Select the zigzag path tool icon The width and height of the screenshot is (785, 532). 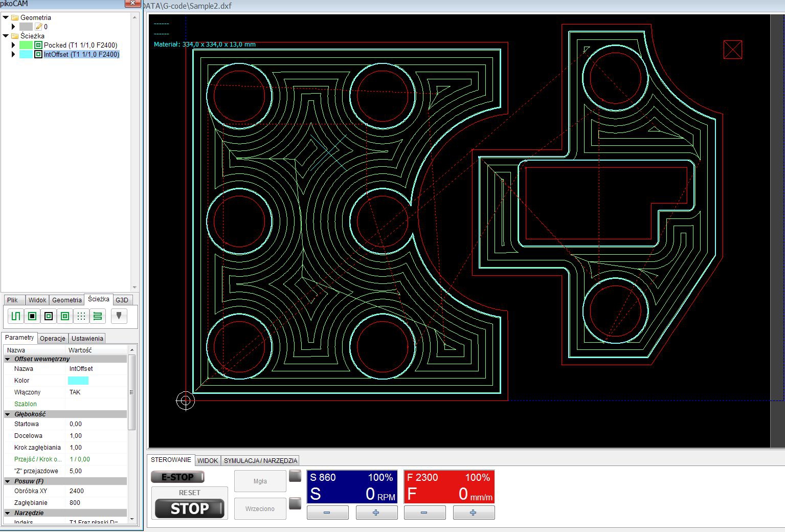pos(16,316)
